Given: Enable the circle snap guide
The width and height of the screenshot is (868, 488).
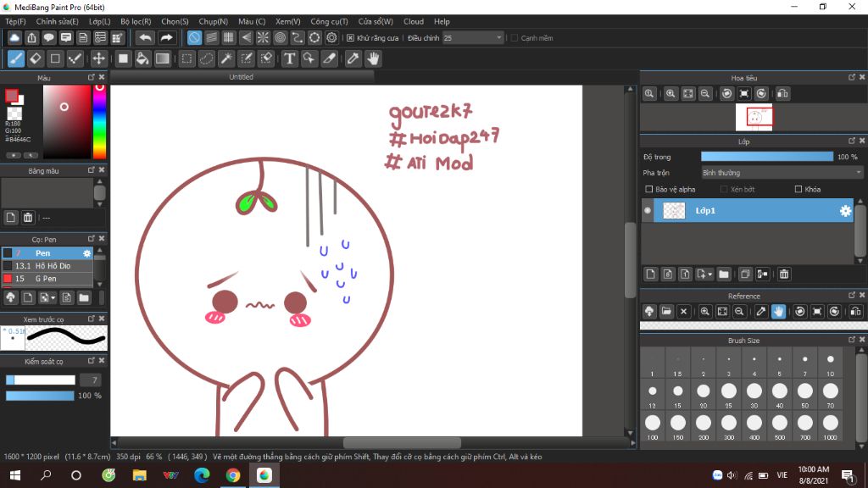Looking at the screenshot, I should click(280, 37).
